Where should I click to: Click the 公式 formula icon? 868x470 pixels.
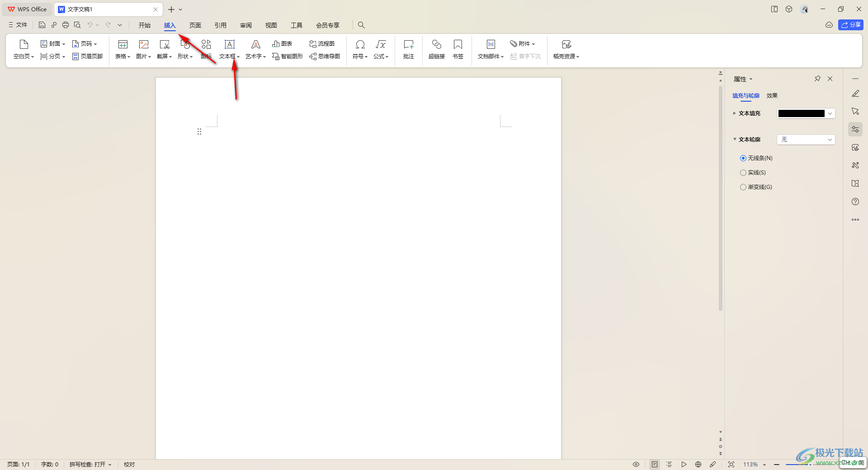pyautogui.click(x=381, y=44)
